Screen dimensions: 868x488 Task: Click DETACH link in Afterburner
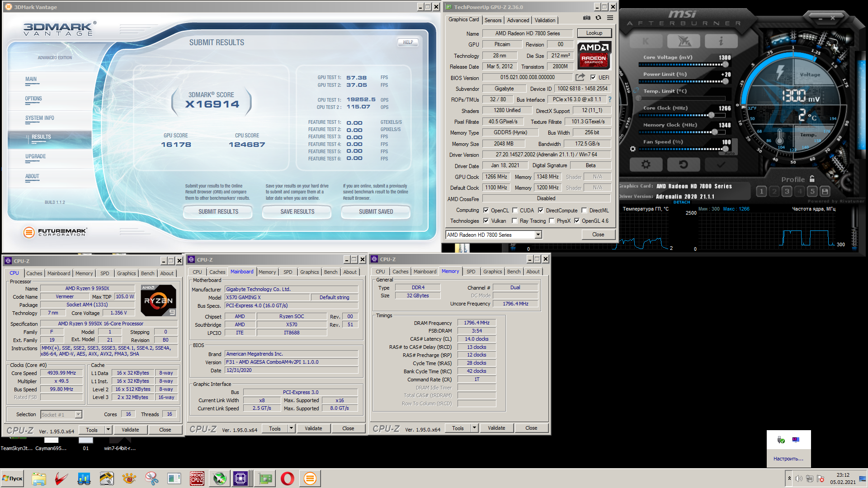681,202
